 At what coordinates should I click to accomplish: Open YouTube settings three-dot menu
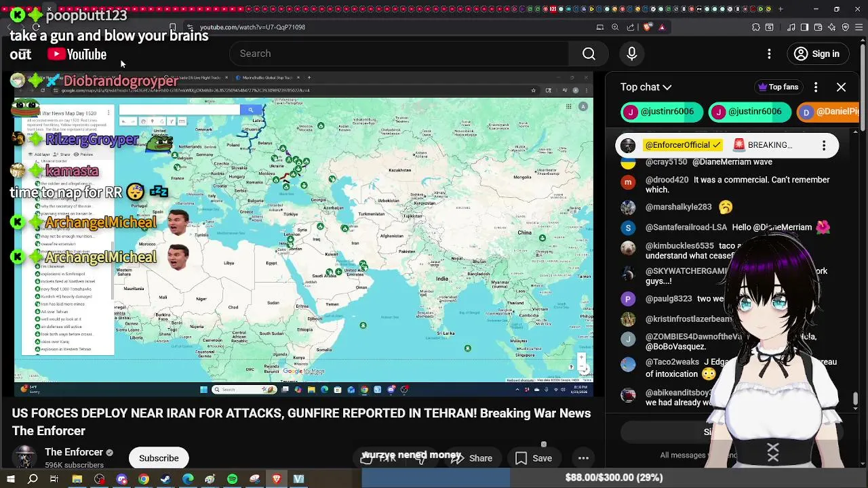[x=769, y=54]
